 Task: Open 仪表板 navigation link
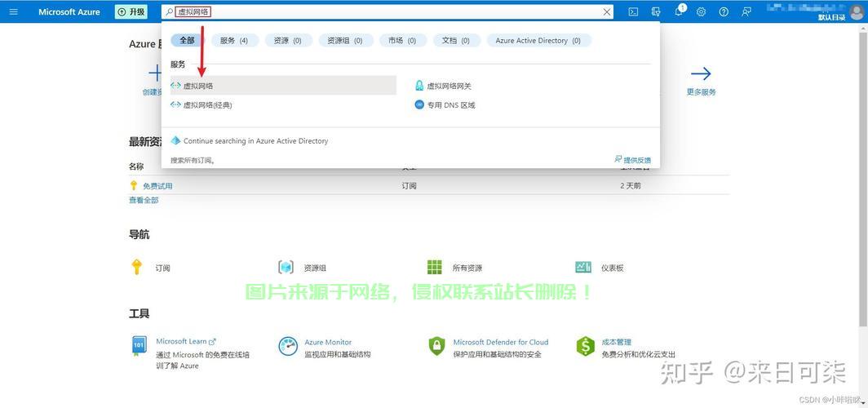[x=613, y=268]
